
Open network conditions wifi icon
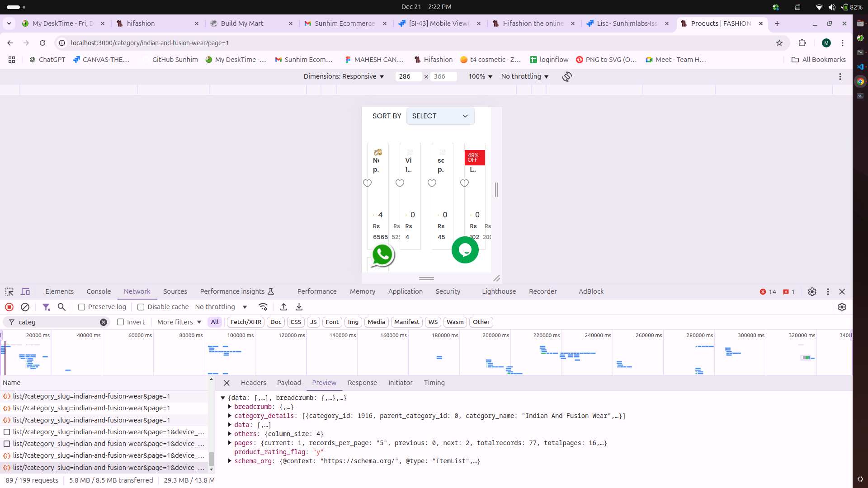(263, 307)
